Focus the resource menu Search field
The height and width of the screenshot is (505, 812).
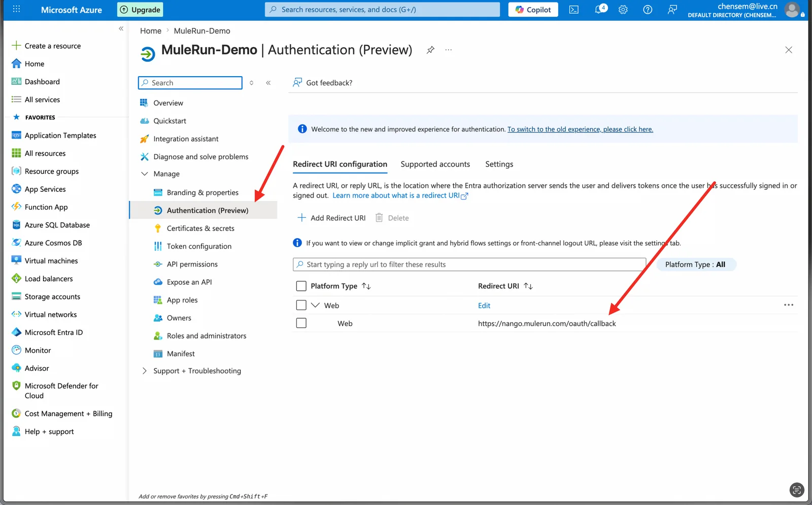point(190,83)
